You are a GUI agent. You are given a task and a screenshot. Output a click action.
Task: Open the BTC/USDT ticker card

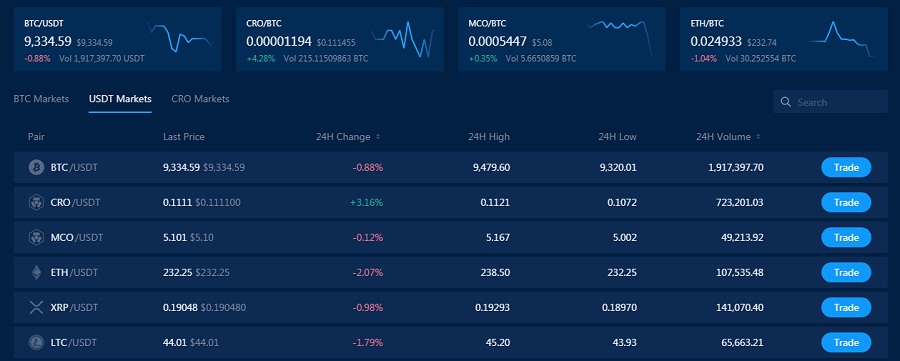click(118, 39)
